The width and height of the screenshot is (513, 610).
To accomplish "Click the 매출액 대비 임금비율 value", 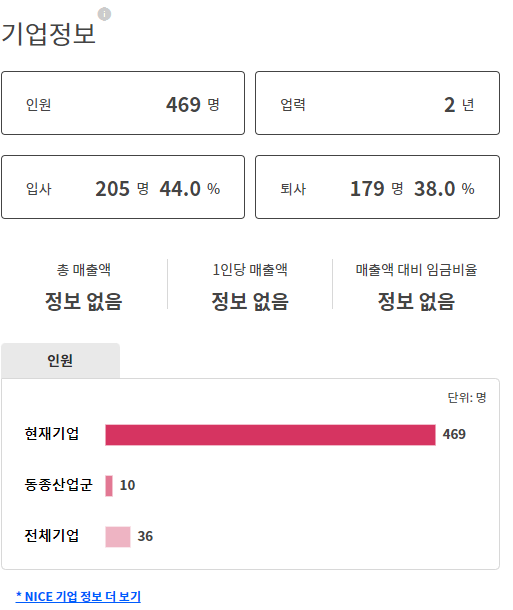I will (416, 301).
